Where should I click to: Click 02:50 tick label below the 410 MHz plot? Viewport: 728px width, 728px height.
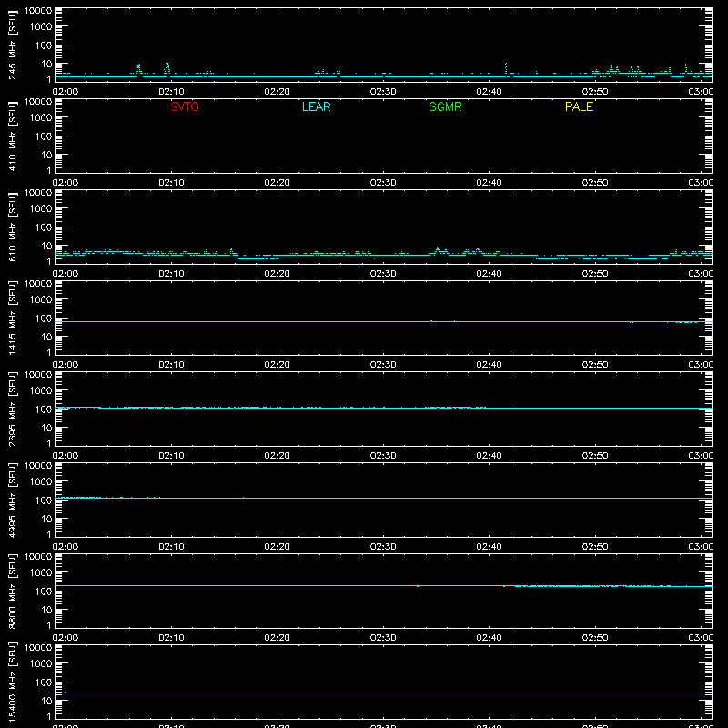point(595,183)
